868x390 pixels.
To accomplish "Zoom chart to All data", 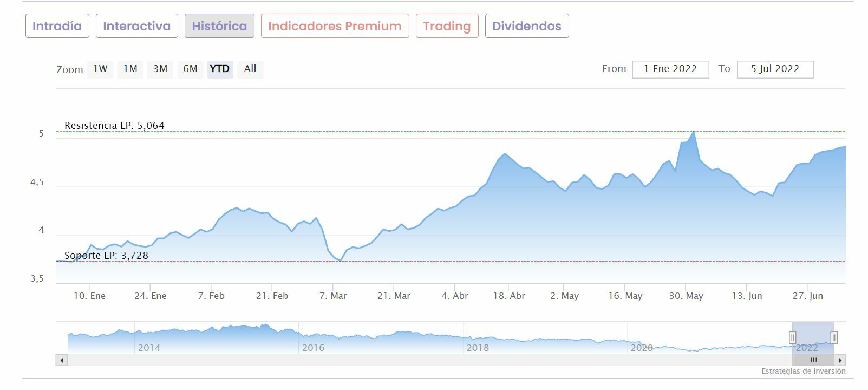I will (250, 69).
